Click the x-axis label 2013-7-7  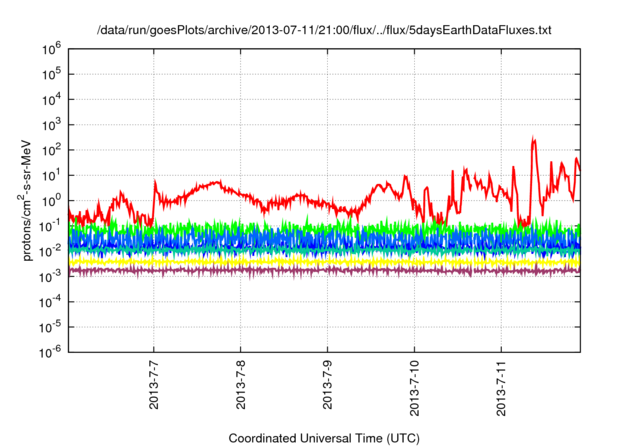tap(154, 385)
